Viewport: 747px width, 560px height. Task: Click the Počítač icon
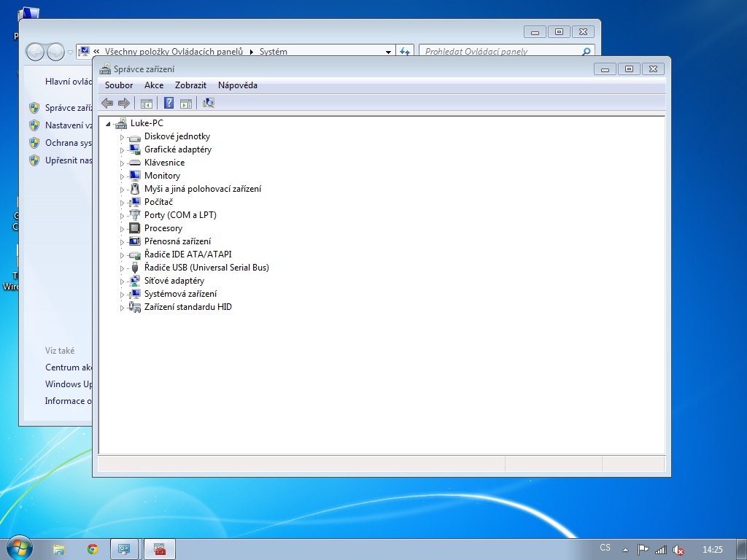135,202
